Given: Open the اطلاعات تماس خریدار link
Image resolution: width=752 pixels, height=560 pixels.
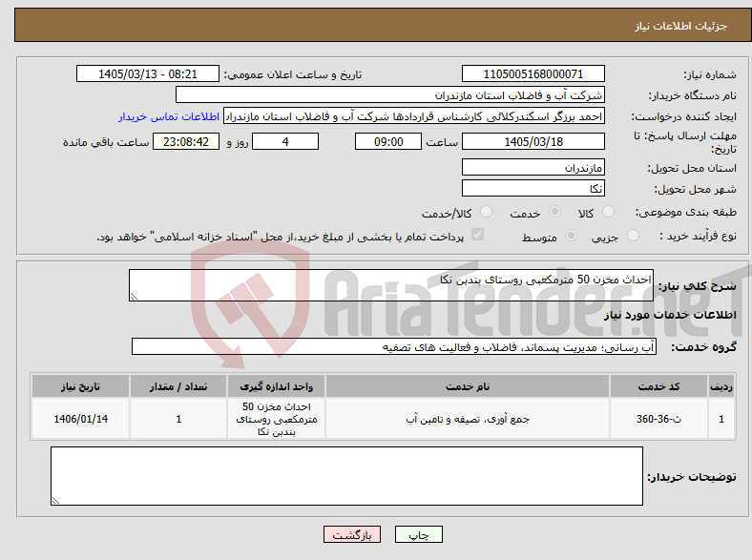Looking at the screenshot, I should 169,116.
